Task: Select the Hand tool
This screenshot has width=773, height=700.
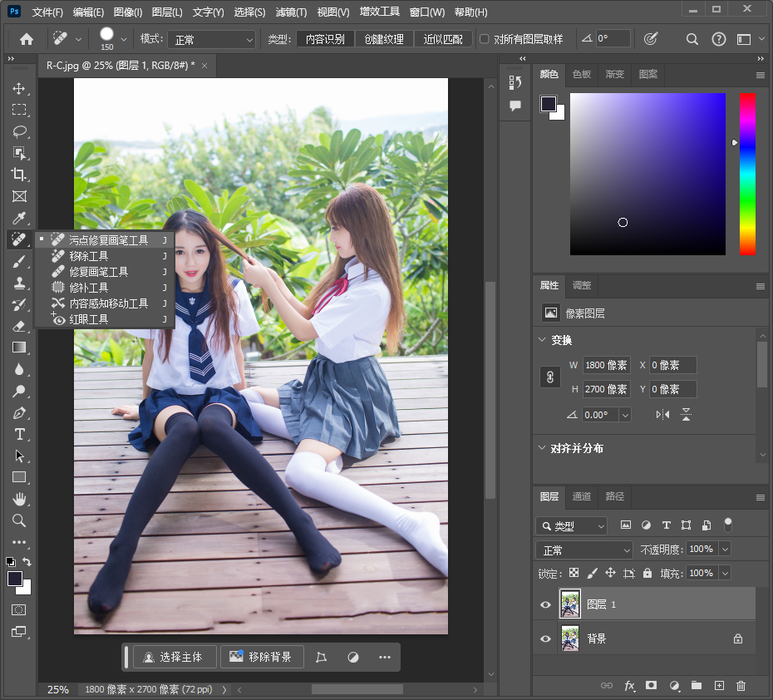Action: (19, 499)
